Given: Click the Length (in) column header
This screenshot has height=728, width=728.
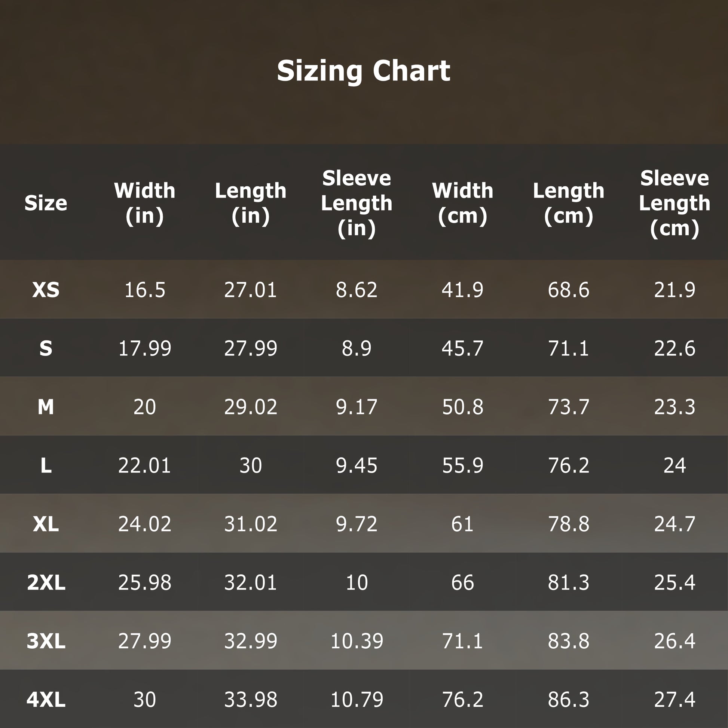Looking at the screenshot, I should [251, 203].
